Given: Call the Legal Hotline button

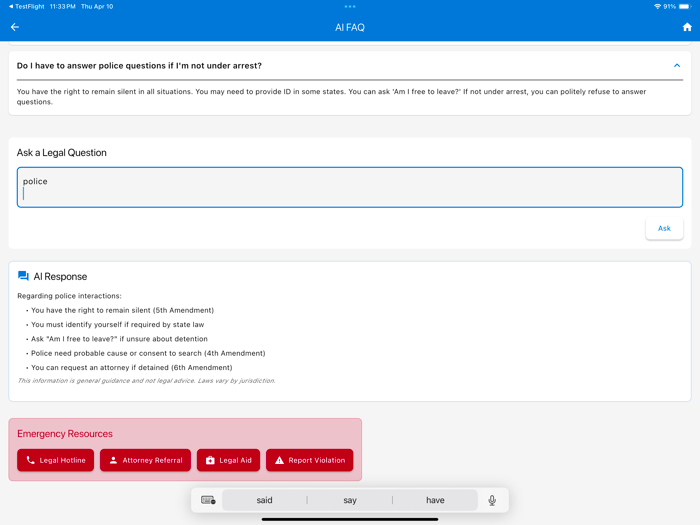Looking at the screenshot, I should tap(55, 460).
